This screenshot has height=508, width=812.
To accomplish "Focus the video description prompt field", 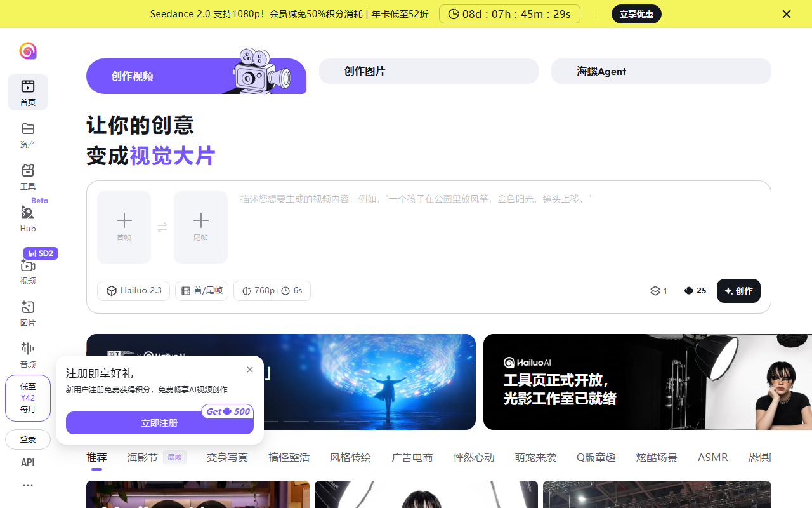I will point(500,229).
